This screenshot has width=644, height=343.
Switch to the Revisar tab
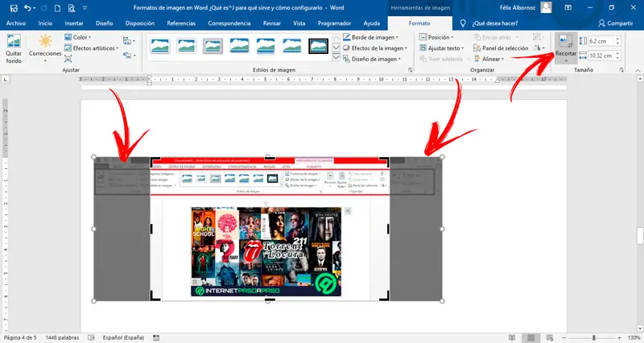coord(272,23)
